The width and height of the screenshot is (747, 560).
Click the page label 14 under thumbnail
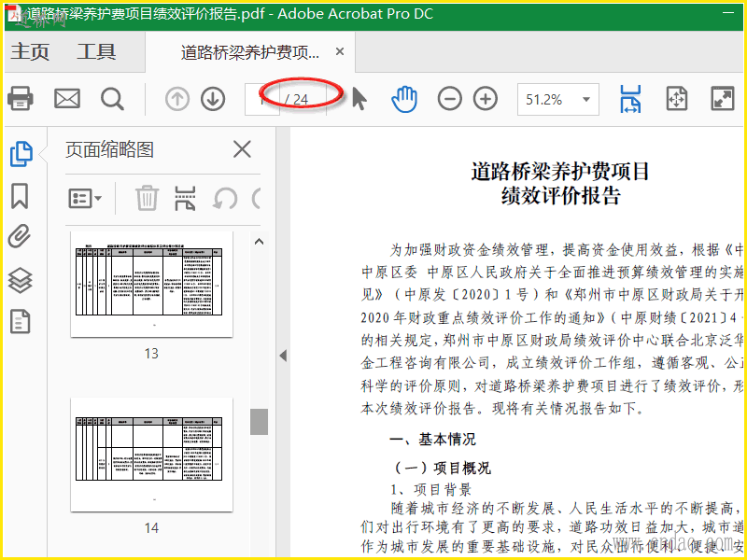point(151,527)
